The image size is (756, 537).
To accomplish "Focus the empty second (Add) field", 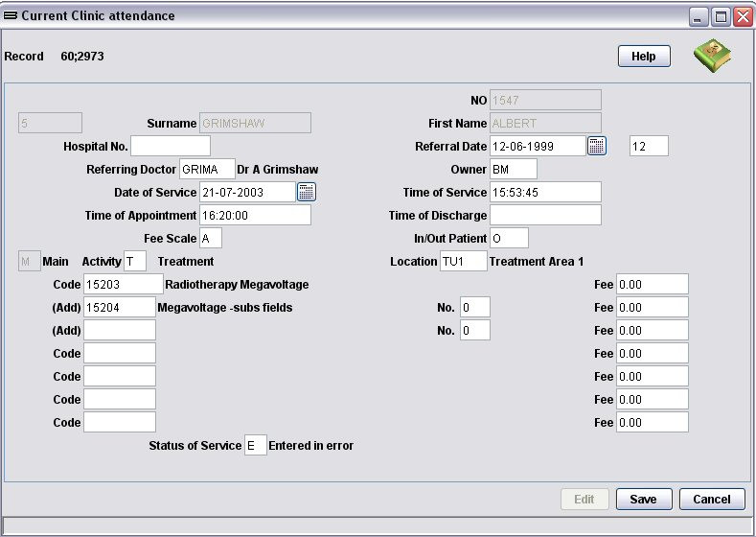I will [120, 330].
